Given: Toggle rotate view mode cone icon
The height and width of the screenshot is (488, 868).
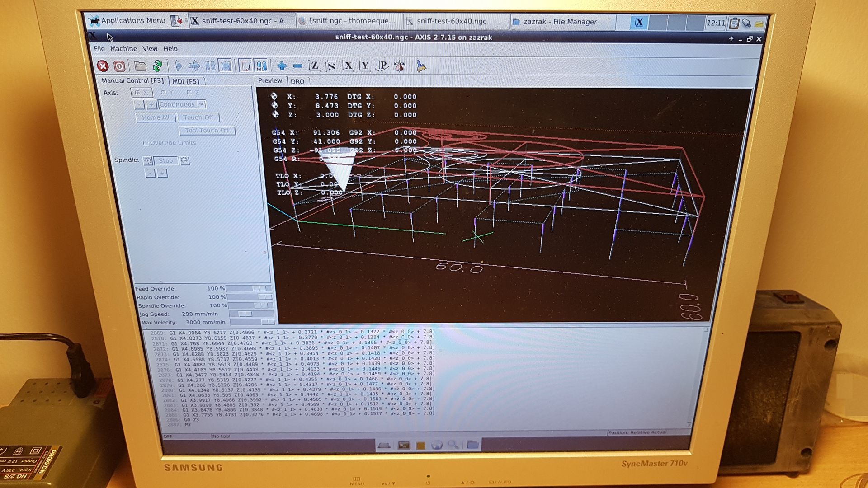Looking at the screenshot, I should (x=400, y=66).
